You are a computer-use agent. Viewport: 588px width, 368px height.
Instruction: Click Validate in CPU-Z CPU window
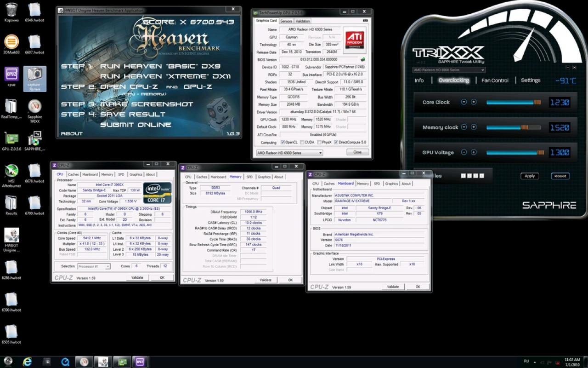pyautogui.click(x=137, y=277)
